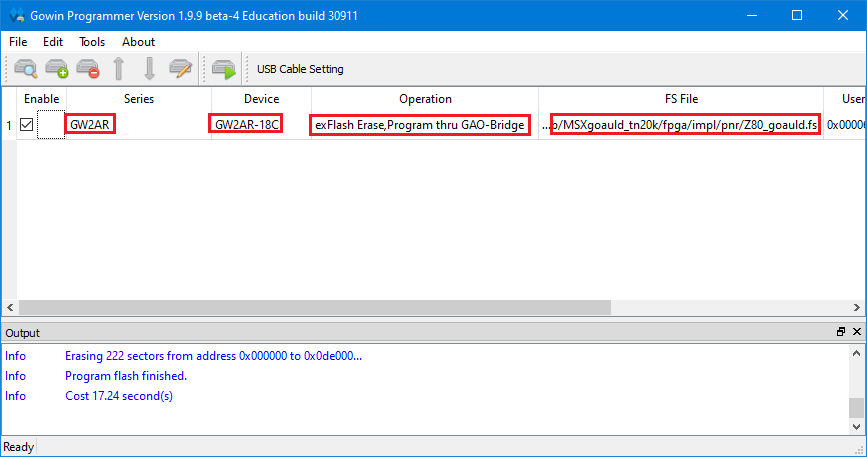This screenshot has height=457, width=867.
Task: Minimize the Gowin Programmer window
Action: [751, 15]
